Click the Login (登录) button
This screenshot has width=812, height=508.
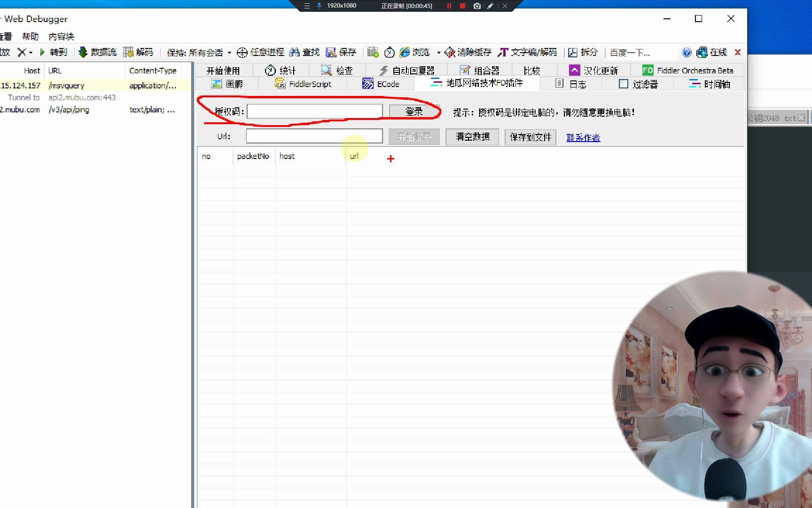point(414,111)
